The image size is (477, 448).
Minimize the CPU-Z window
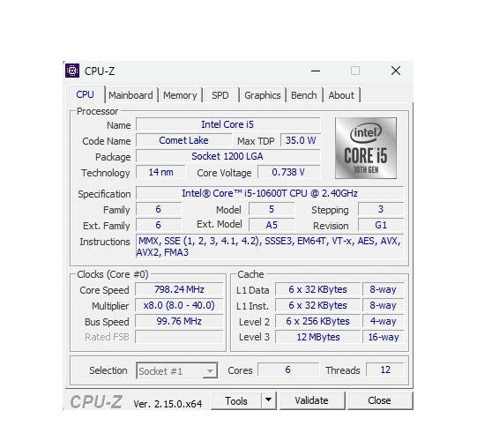tap(316, 71)
